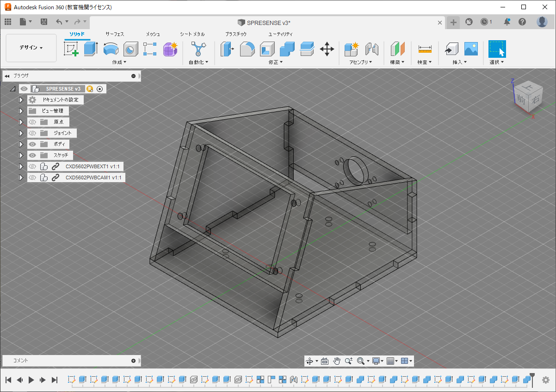The height and width of the screenshot is (392, 556).
Task: Activate the Move/Copy arrows tool
Action: point(327,49)
